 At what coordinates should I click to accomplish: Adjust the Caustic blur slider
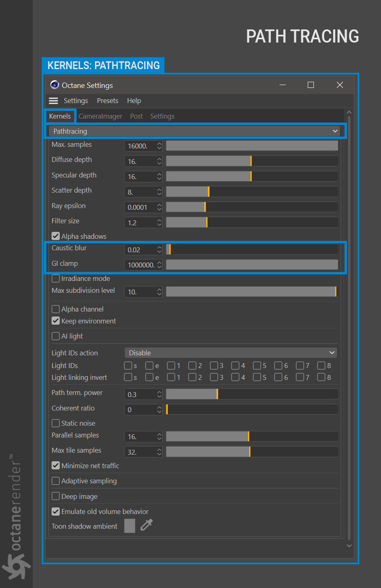pos(252,249)
